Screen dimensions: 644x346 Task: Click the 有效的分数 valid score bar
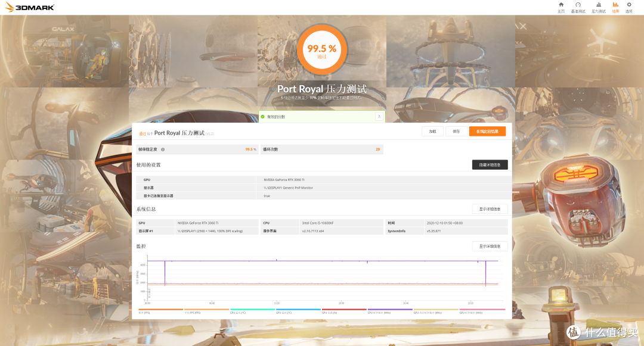pyautogui.click(x=321, y=117)
